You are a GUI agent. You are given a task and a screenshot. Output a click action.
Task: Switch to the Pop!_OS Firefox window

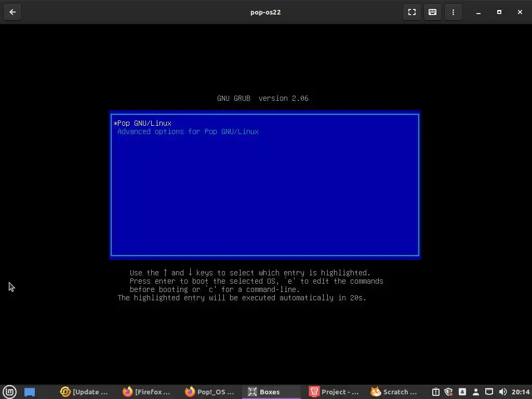[x=209, y=392]
